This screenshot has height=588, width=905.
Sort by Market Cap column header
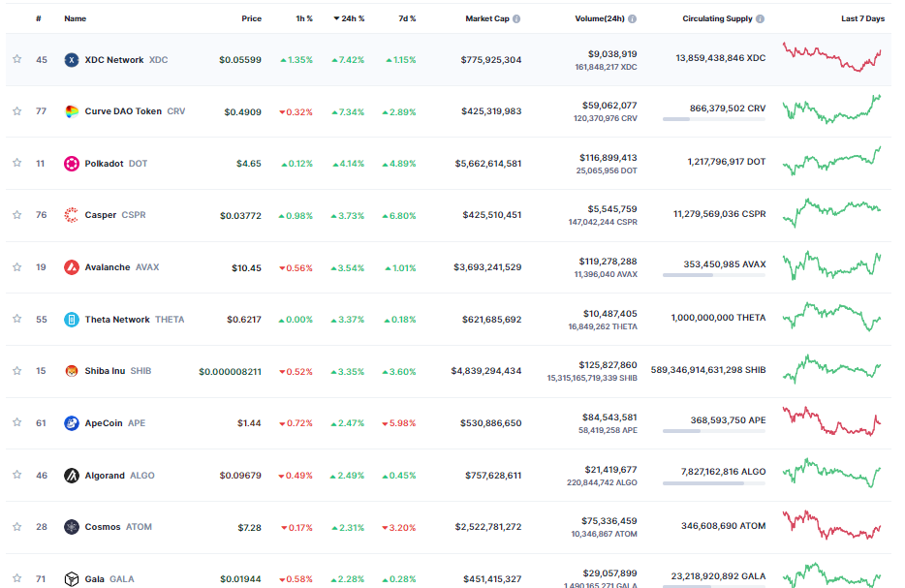487,18
